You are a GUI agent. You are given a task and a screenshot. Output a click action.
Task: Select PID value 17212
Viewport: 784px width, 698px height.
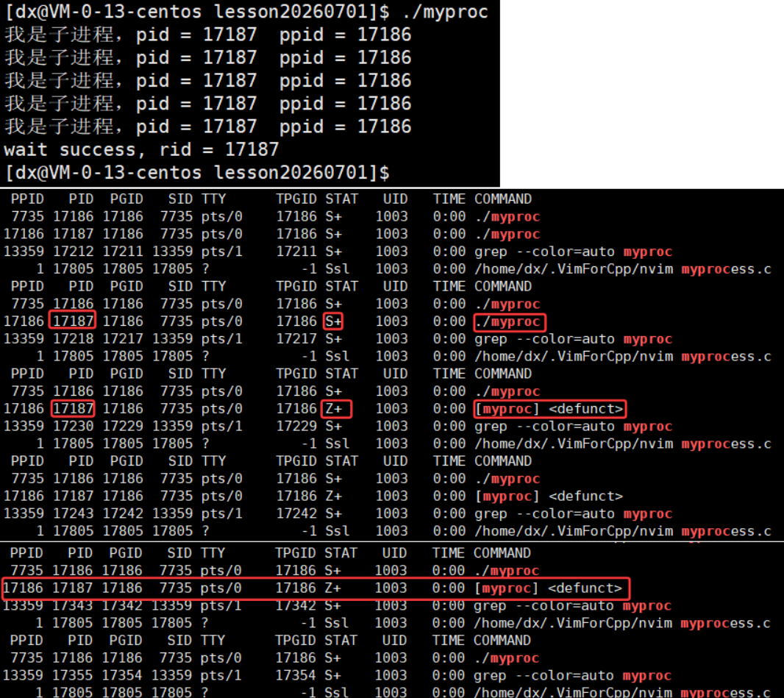coord(73,252)
